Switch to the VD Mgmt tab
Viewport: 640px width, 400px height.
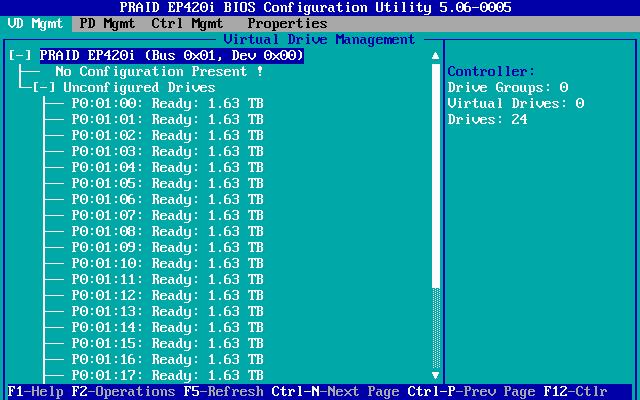pos(36,24)
